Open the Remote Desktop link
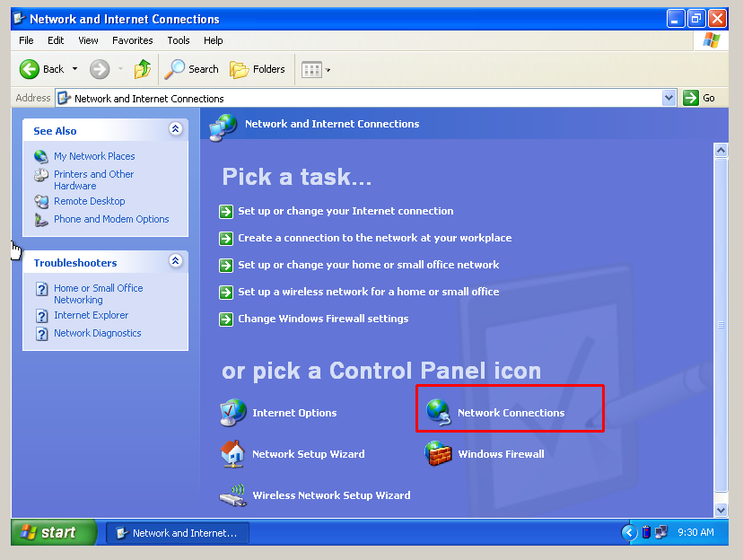The width and height of the screenshot is (743, 560). 90,201
